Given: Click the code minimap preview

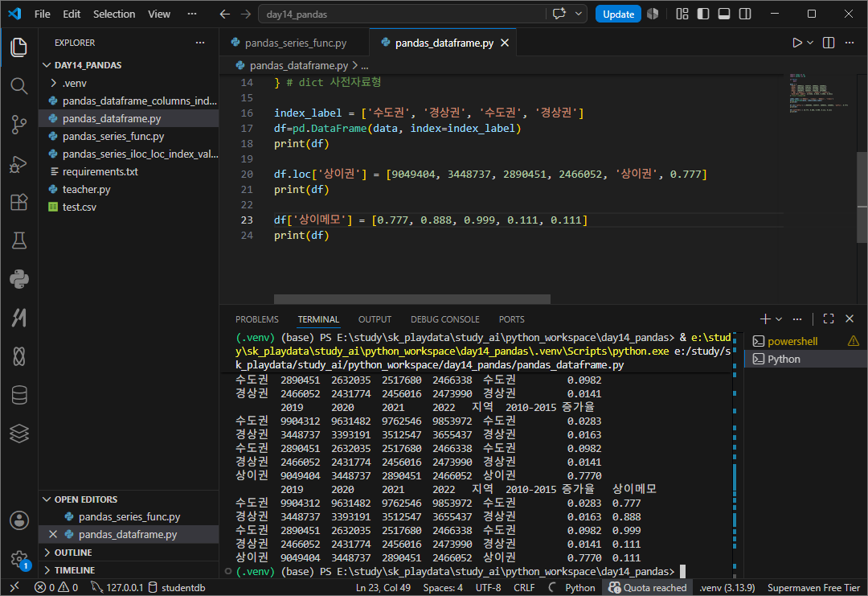Looking at the screenshot, I should click(x=818, y=92).
